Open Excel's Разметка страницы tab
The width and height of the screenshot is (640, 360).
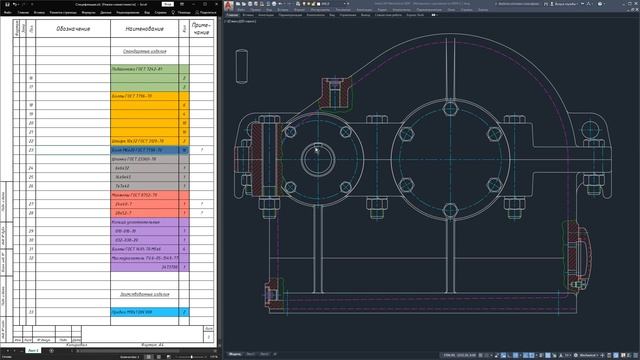pyautogui.click(x=63, y=13)
